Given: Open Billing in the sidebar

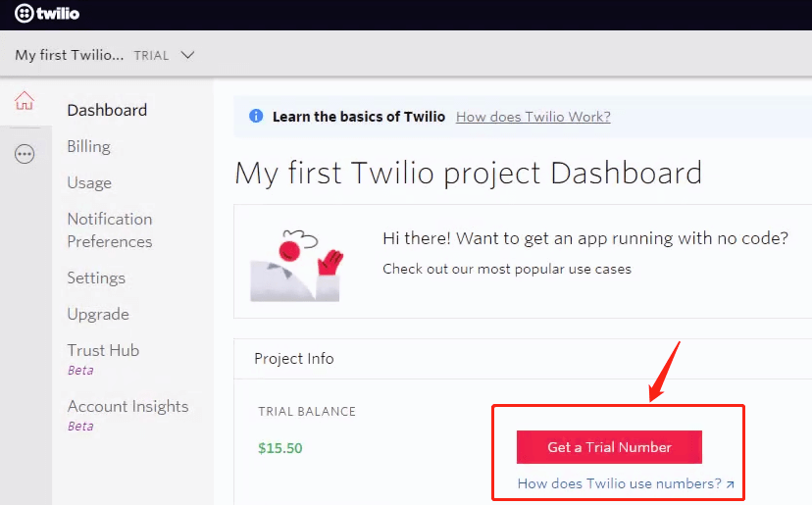Looking at the screenshot, I should [x=88, y=146].
